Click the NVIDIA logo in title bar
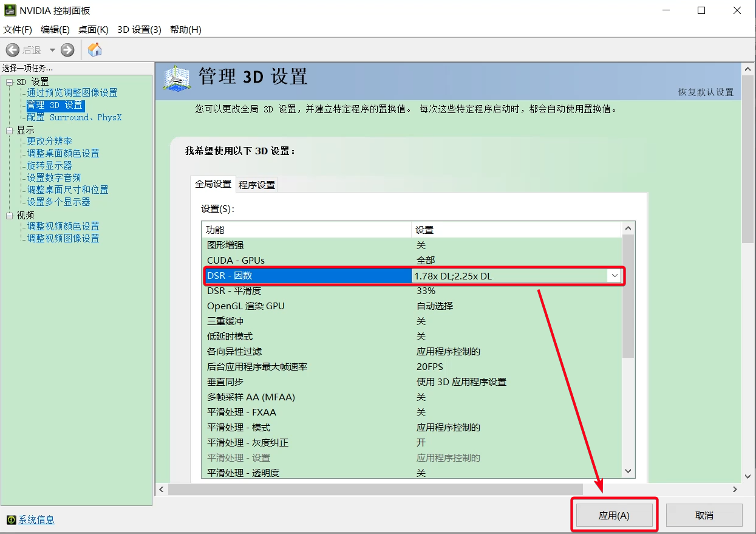The image size is (756, 534). (x=10, y=10)
